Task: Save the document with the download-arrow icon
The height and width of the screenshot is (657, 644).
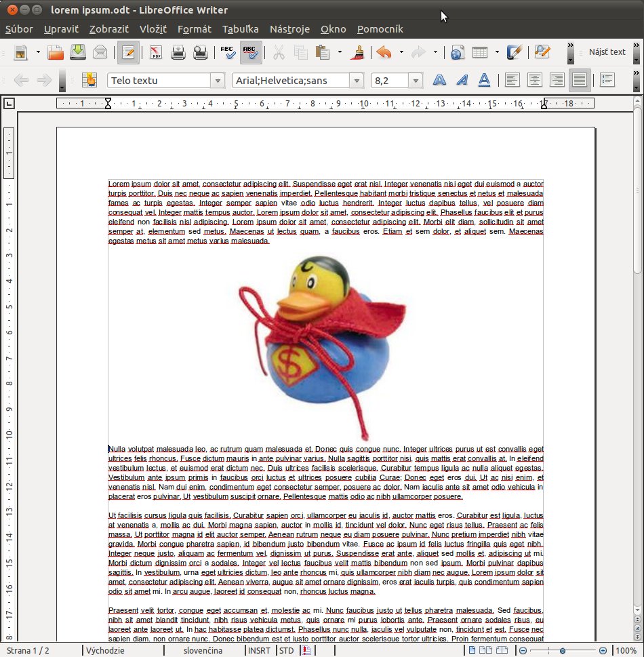Action: coord(77,52)
